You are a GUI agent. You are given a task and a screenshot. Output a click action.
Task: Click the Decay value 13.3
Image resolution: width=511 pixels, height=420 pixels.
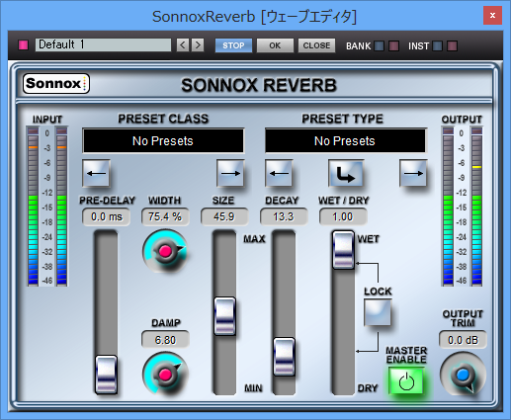[284, 216]
